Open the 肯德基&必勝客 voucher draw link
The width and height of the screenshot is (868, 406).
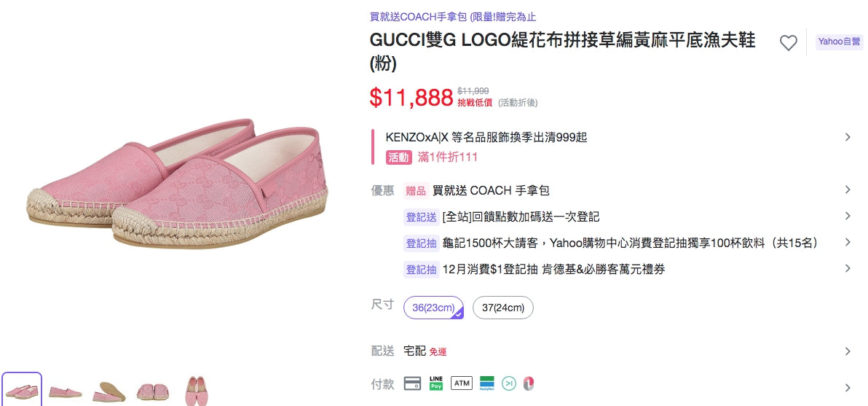553,269
